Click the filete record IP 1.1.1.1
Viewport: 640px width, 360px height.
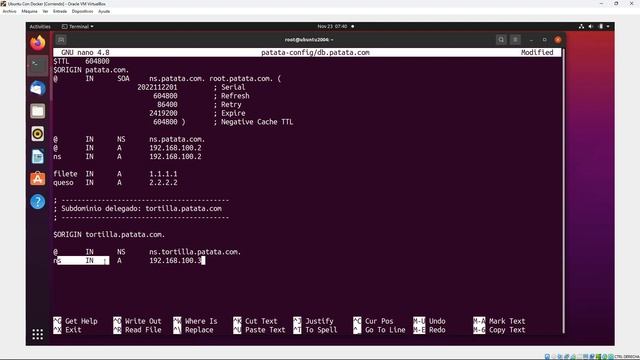tap(163, 174)
